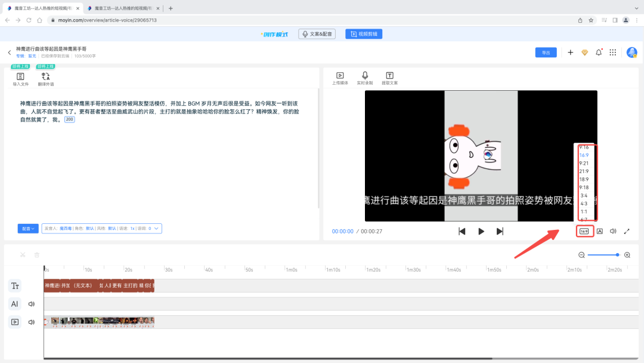
Task: Play the video preview
Action: 481,232
